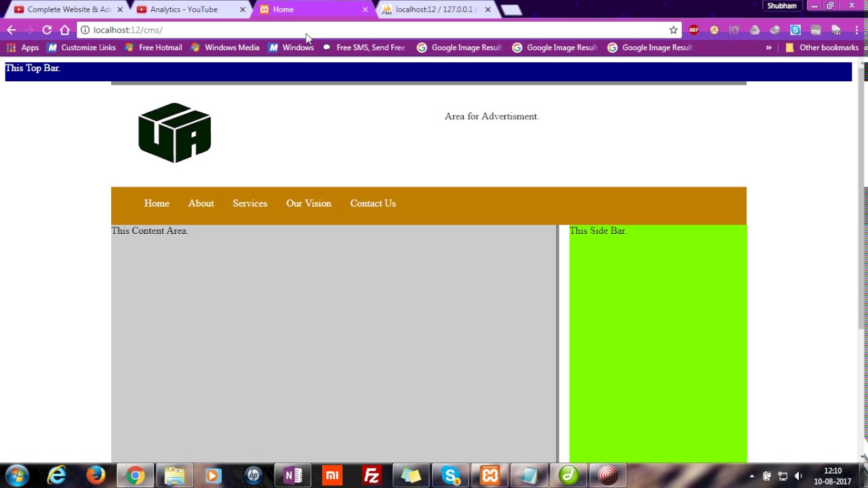Close the Home tab

click(x=365, y=9)
